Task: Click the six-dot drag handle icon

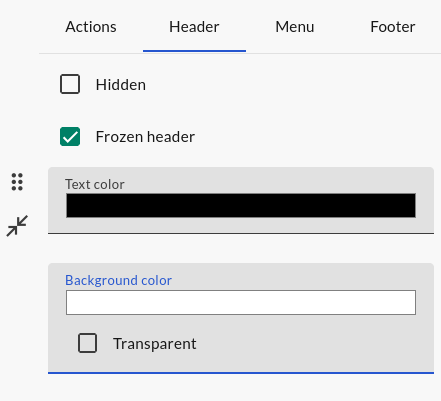Action: (x=17, y=182)
